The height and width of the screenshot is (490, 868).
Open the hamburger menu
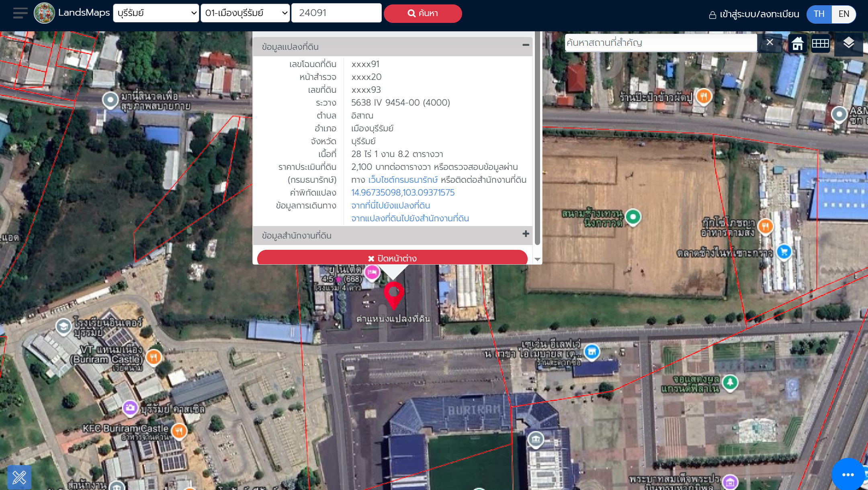20,13
